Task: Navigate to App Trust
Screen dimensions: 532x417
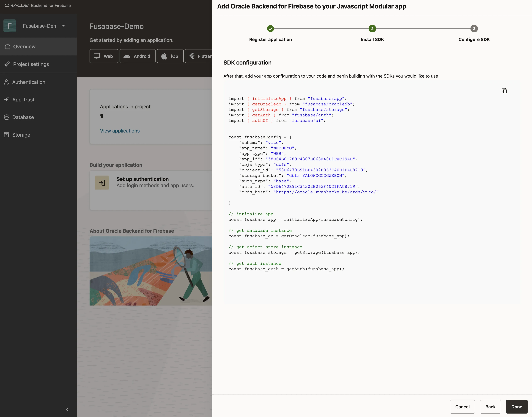Action: [x=38, y=100]
